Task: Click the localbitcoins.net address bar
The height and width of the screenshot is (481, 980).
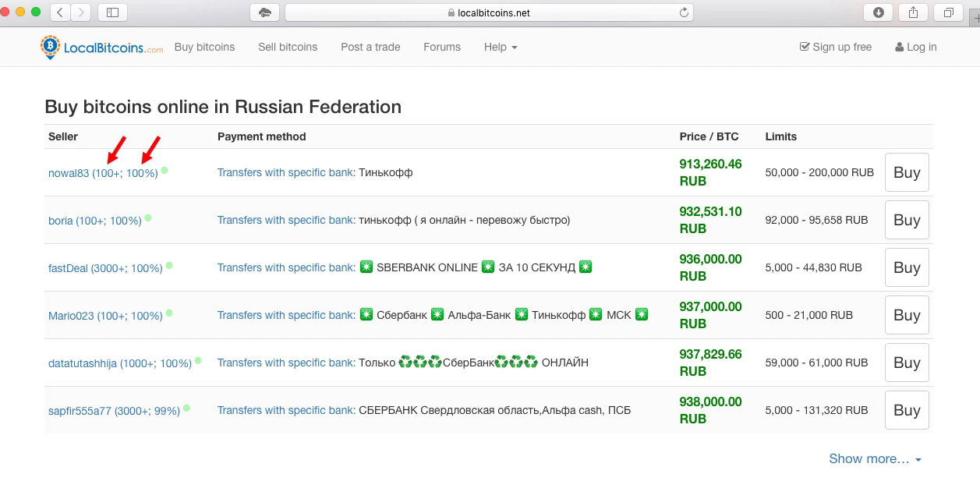Action: point(489,12)
